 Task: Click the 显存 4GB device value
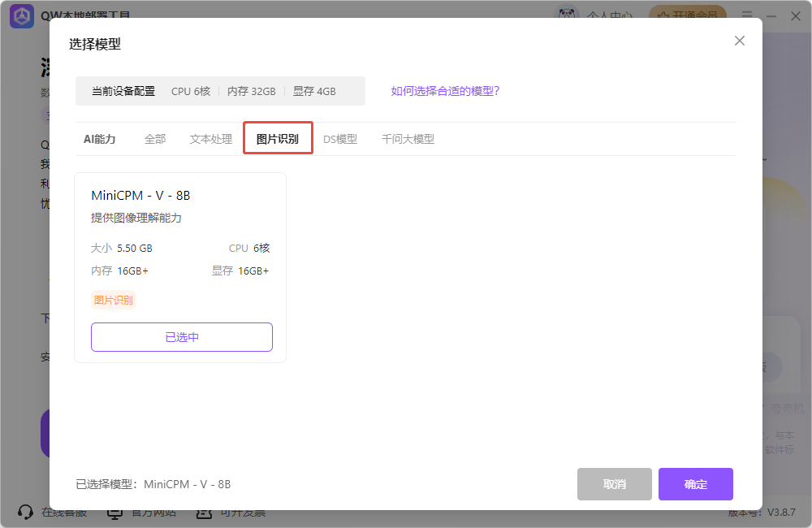point(314,91)
